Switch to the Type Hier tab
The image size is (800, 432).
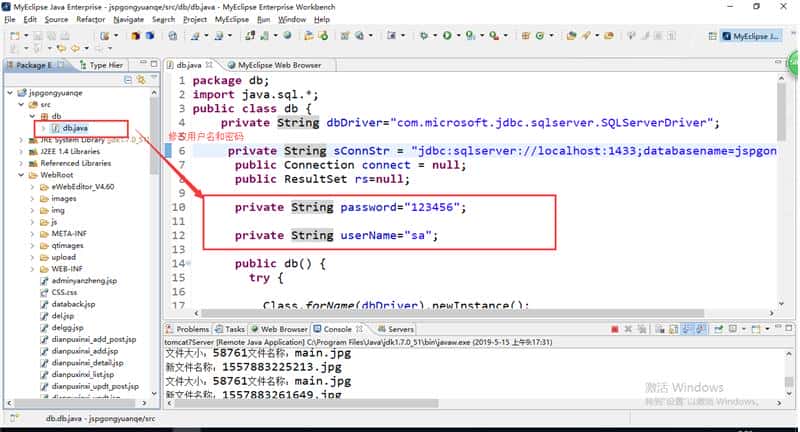point(101,65)
